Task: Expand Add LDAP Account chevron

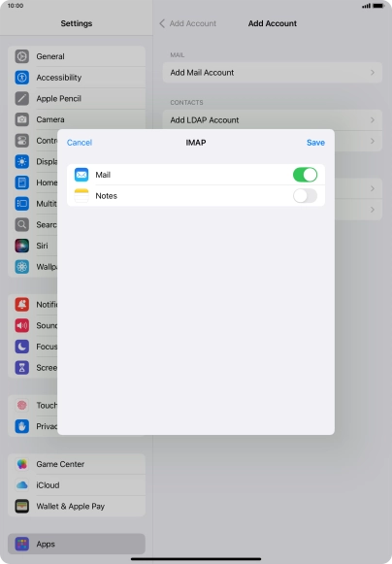Action: coord(373,120)
